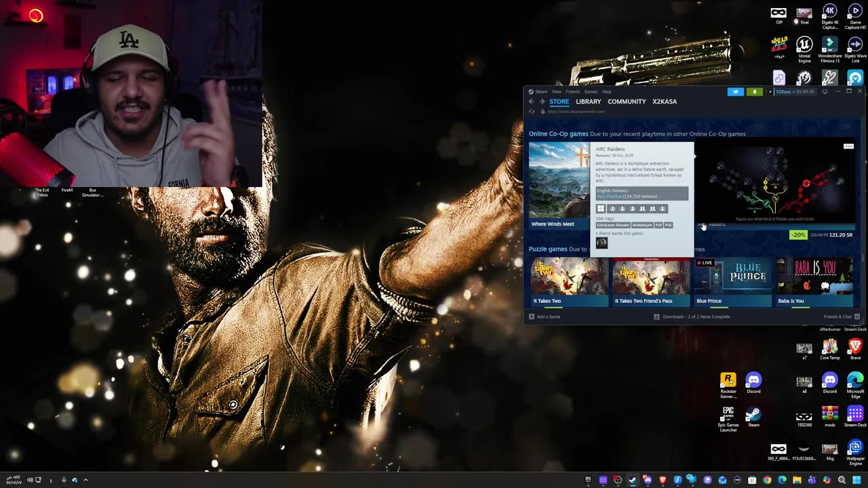868x488 pixels.
Task: Open Downloads status in Steam footer
Action: coord(692,317)
